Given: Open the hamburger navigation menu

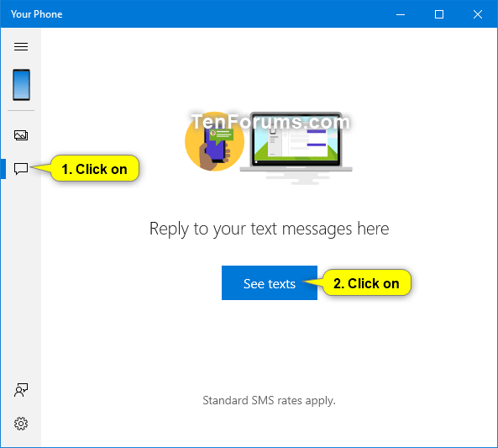Looking at the screenshot, I should 21,47.
